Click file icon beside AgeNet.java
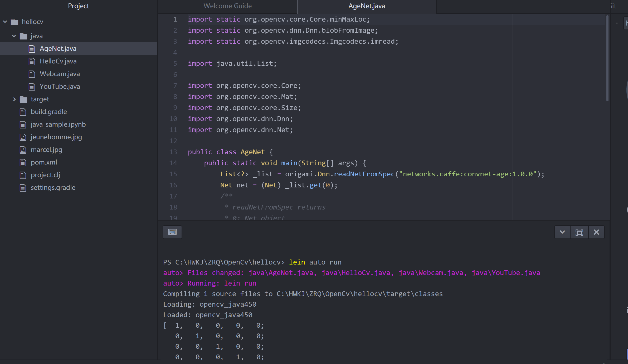628x364 pixels. tap(32, 49)
